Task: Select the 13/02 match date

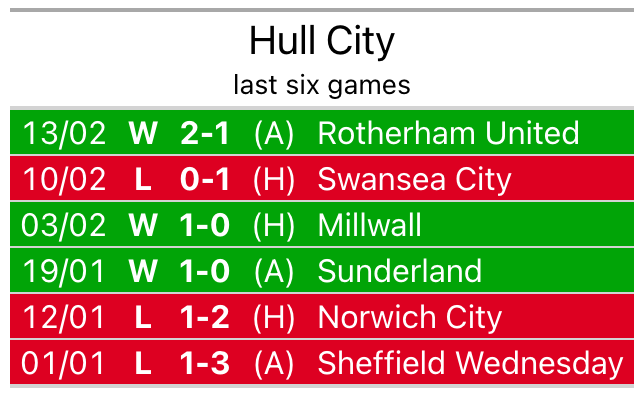Action: (64, 133)
